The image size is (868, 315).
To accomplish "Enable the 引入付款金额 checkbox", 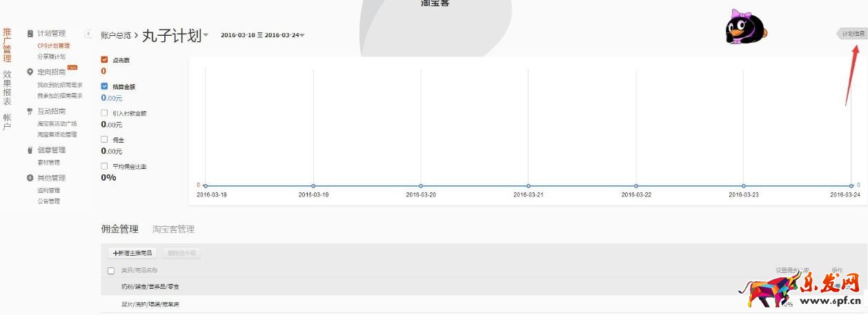I will click(x=105, y=113).
